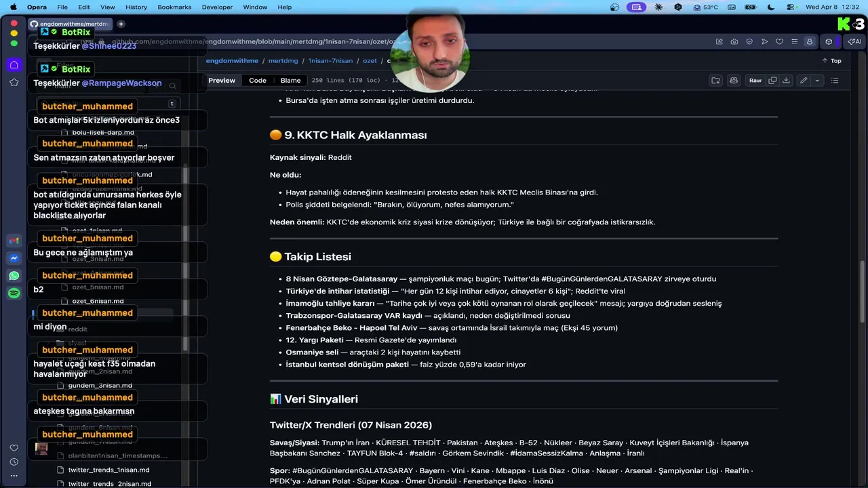Open the ozet breadcrumb link
This screenshot has width=868, height=488.
coord(370,60)
